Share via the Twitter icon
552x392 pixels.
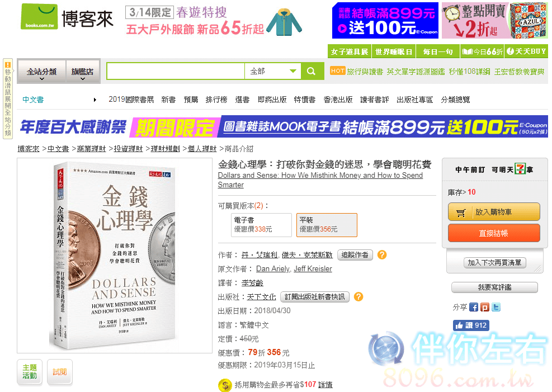[496, 307]
